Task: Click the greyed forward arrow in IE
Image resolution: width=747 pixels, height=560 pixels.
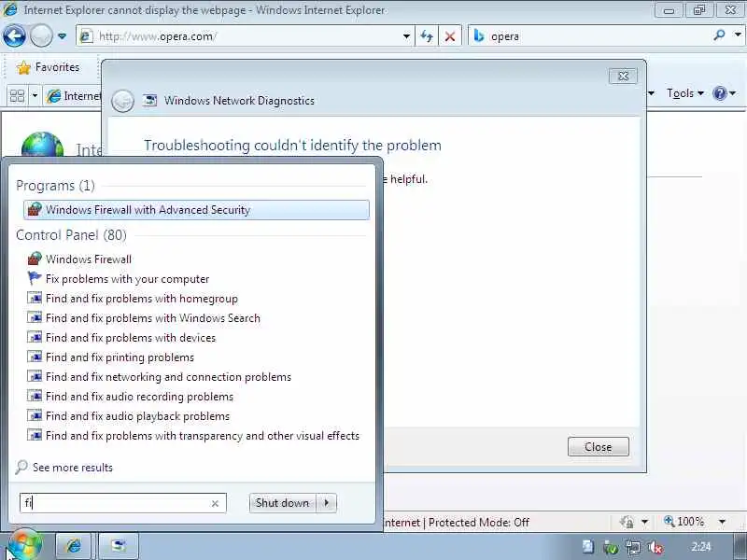Action: [x=41, y=35]
